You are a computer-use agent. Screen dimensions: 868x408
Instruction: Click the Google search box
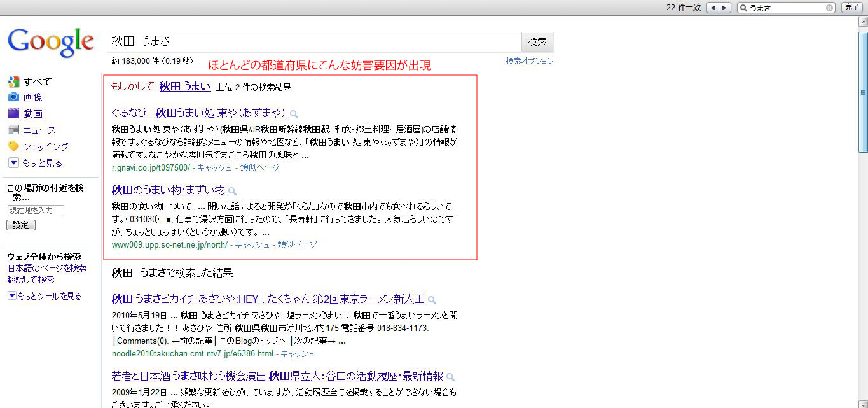pos(314,42)
